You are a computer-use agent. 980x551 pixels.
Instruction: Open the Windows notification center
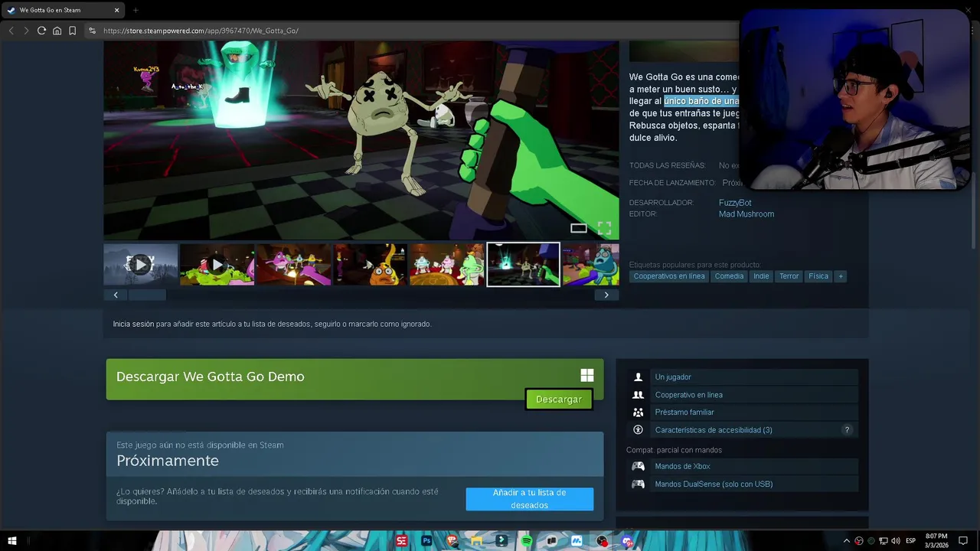[963, 541]
